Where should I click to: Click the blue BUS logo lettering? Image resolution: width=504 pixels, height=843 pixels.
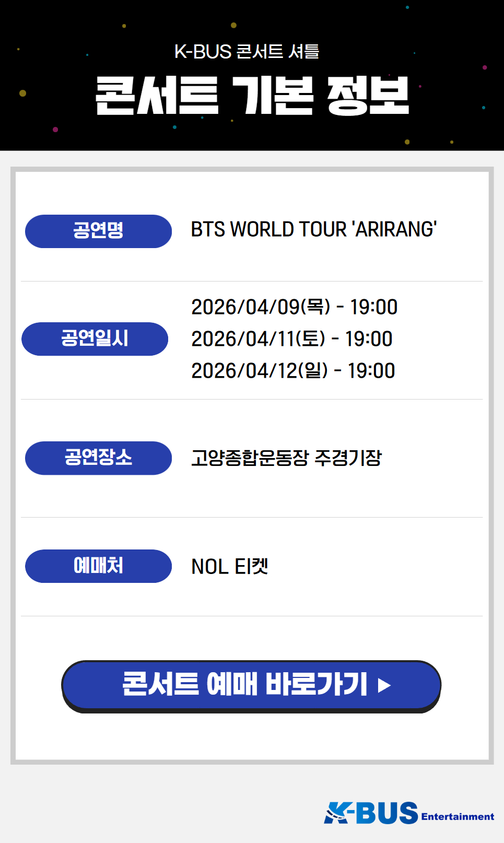(389, 813)
